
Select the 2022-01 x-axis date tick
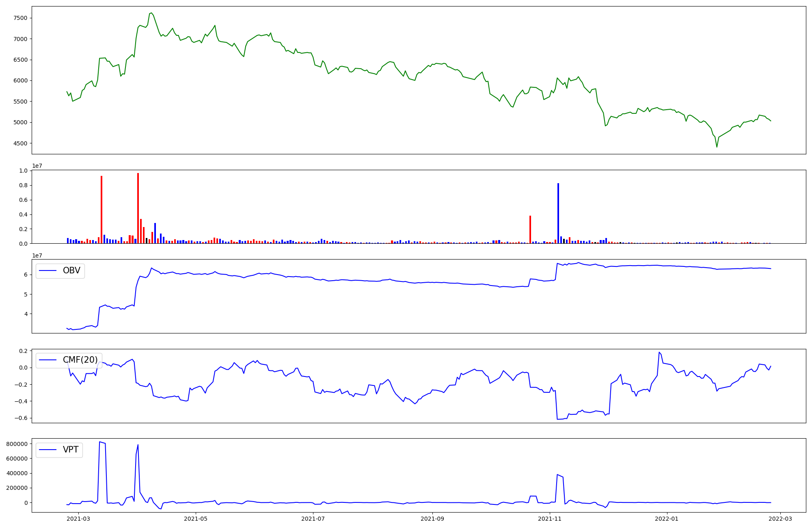point(667,519)
